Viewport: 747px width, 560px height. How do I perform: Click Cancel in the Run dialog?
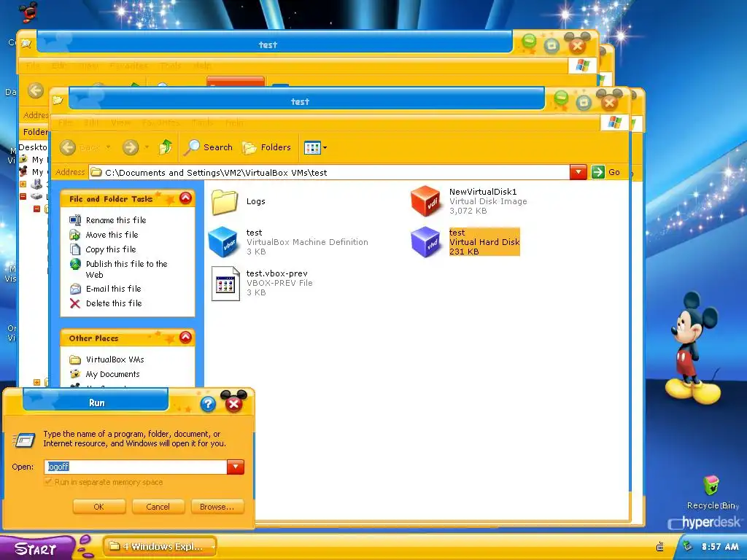coord(158,507)
